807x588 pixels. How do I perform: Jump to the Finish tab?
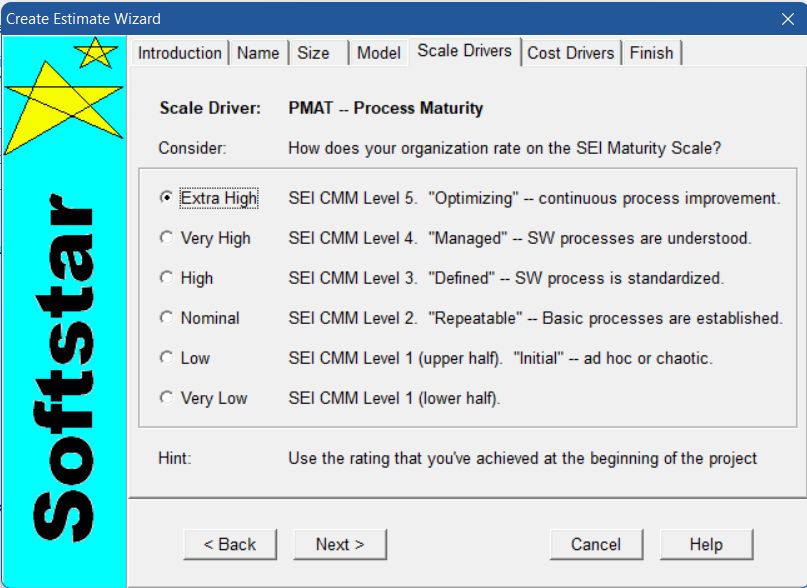tap(652, 53)
